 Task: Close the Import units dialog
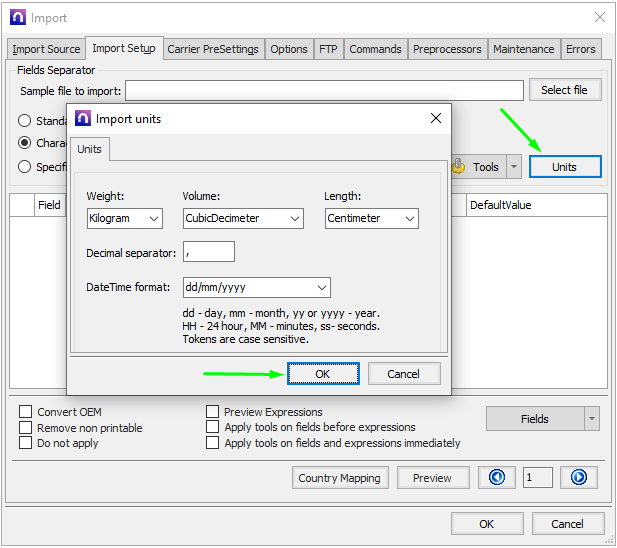(436, 119)
